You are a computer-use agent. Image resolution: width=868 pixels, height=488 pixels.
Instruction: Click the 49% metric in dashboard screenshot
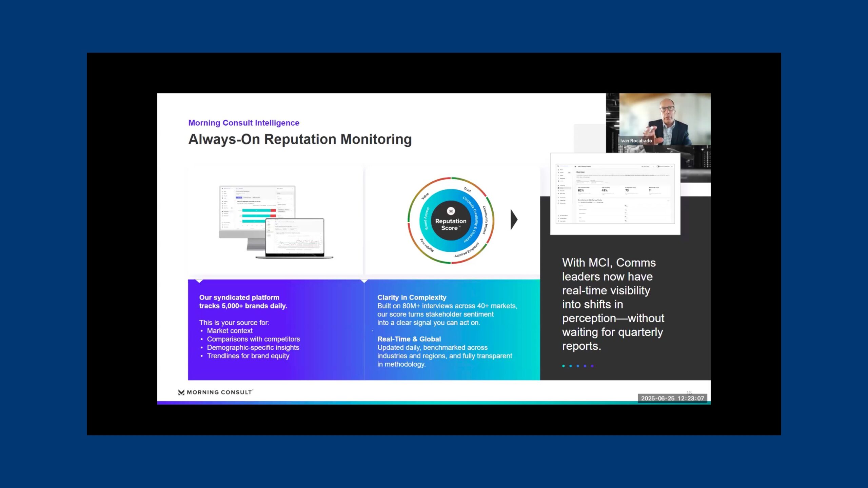tap(604, 190)
